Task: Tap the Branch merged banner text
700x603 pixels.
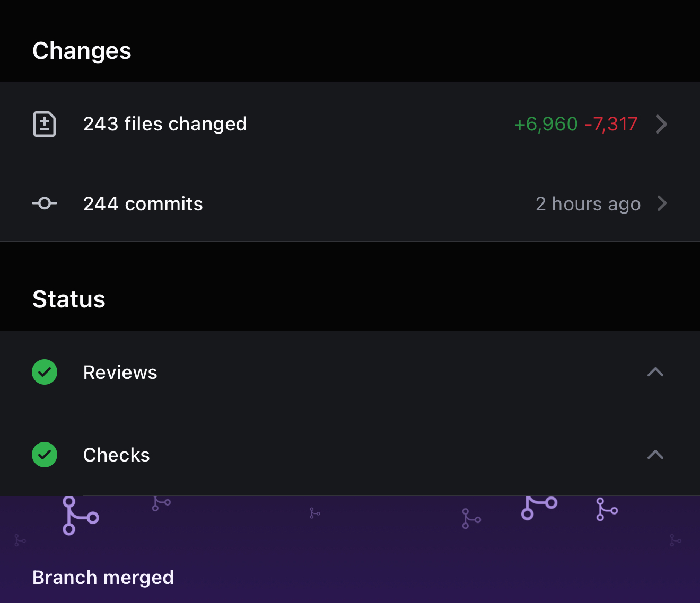Action: coord(103,577)
